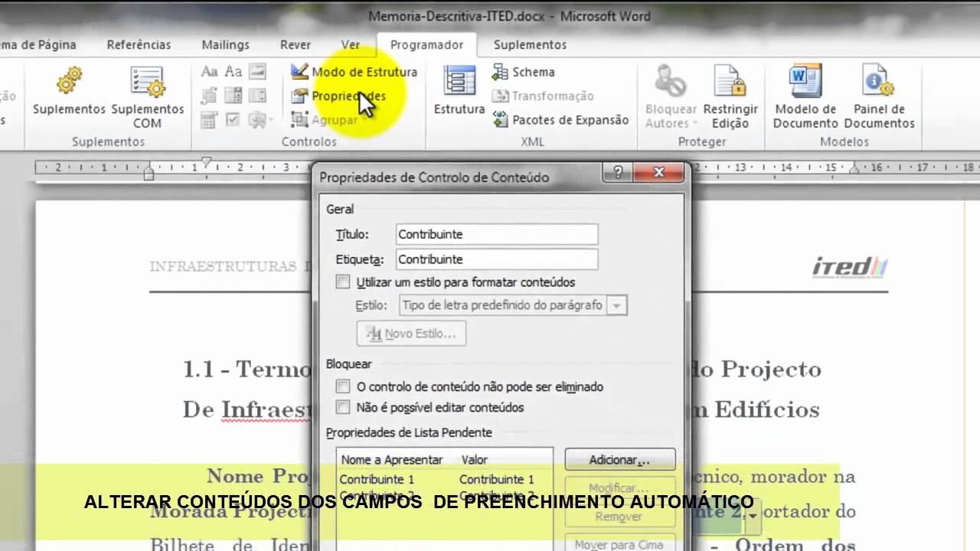
Task: Click the Nome a Apresentar column header
Action: point(392,460)
